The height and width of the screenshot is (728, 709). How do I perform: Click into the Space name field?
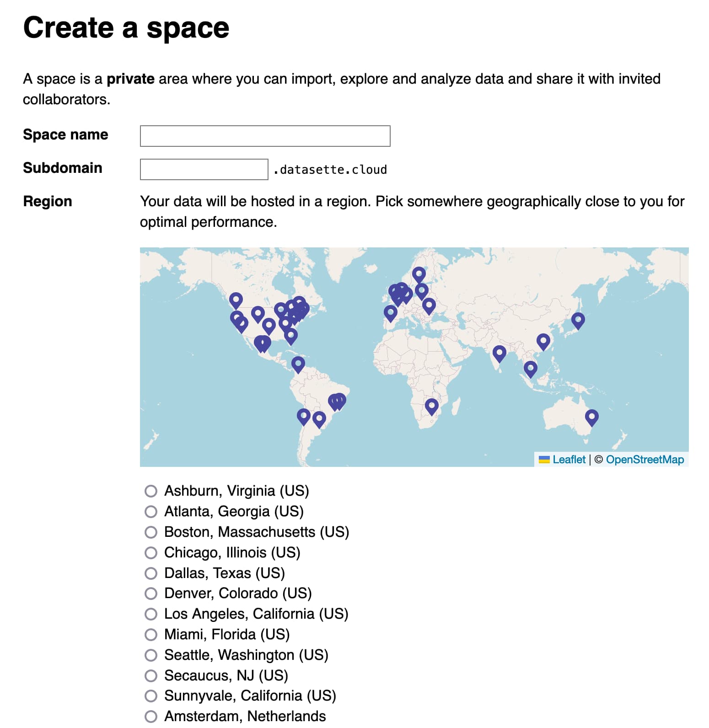click(x=265, y=136)
